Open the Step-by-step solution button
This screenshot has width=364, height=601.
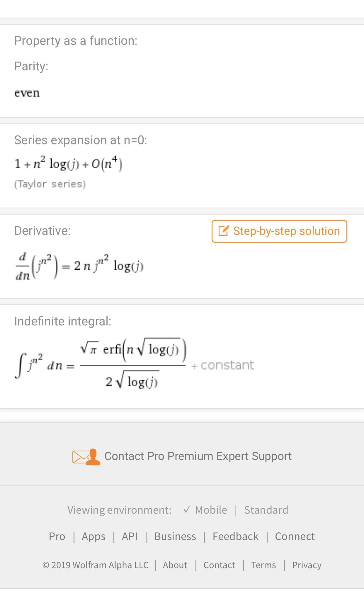pyautogui.click(x=279, y=231)
